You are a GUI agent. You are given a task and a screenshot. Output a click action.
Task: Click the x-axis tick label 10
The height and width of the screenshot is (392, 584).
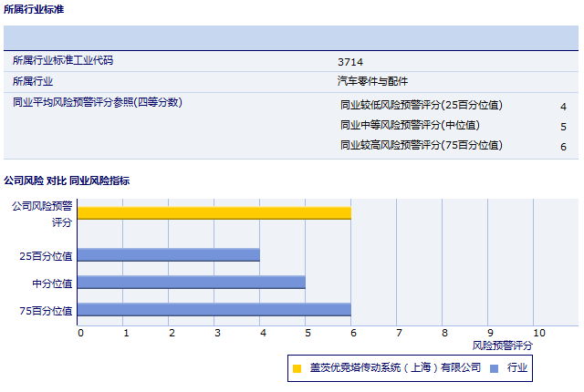click(538, 333)
